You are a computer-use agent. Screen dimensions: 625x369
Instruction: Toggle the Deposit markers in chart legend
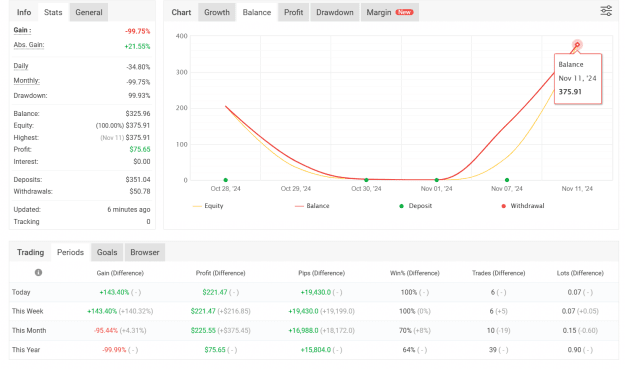(415, 206)
